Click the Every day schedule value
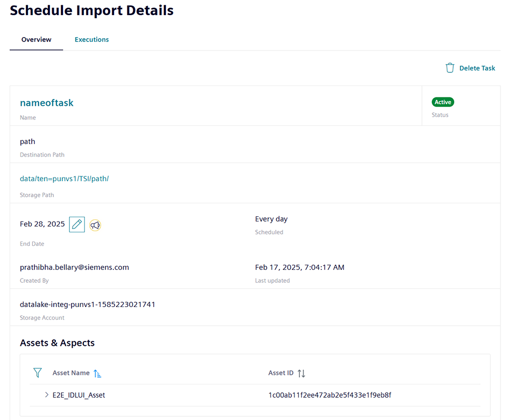 tap(271, 219)
